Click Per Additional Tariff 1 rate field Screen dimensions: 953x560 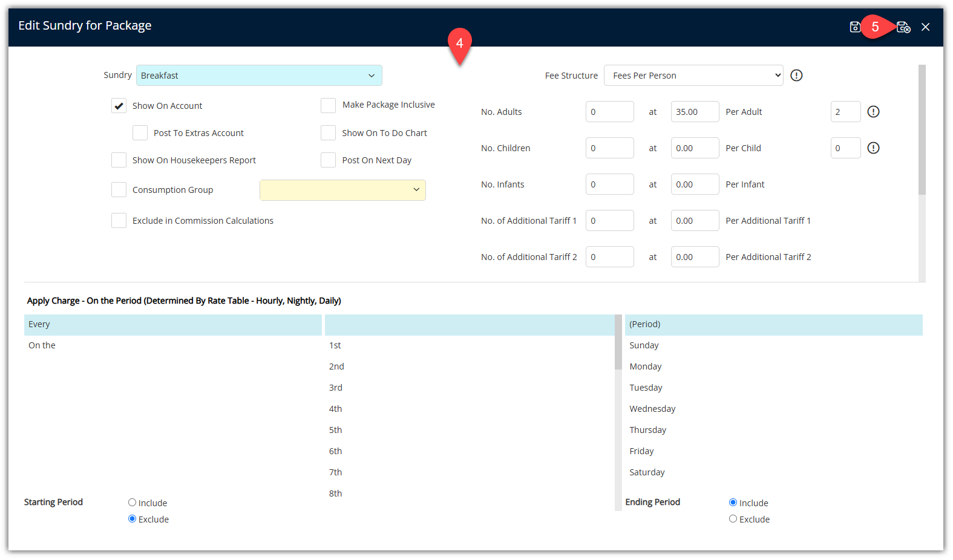(695, 220)
